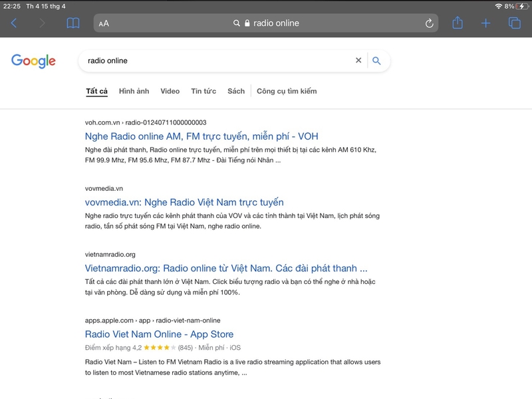Open the bookmarks book icon
The image size is (532, 399).
[x=73, y=23]
